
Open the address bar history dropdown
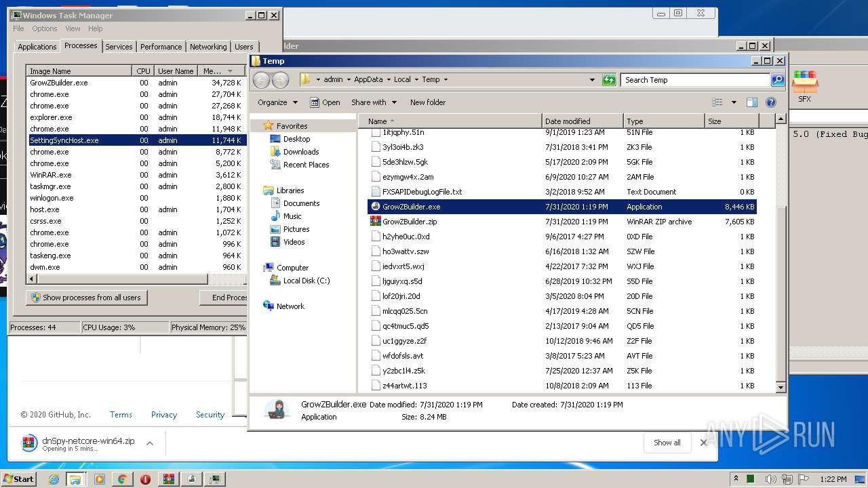point(592,80)
